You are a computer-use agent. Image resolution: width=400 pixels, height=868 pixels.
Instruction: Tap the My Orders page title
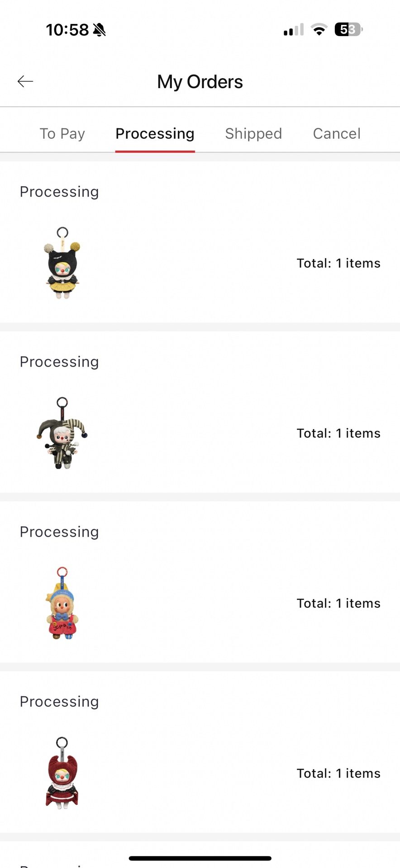click(200, 82)
